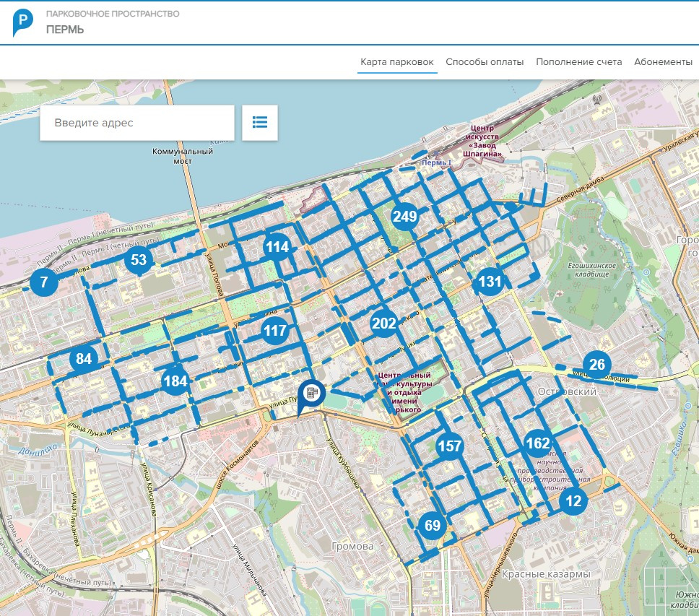Switch to the Карта парковок tab

[x=397, y=62]
